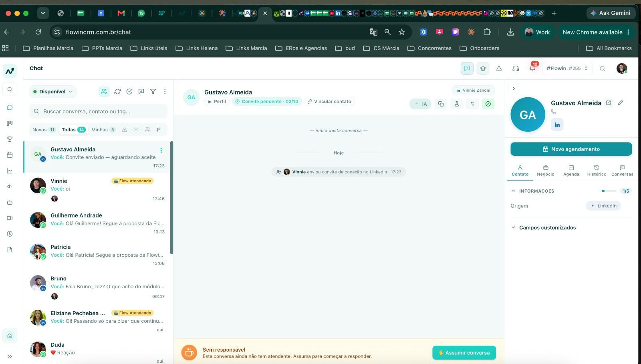Toggle the team view icon beside Disponível
The image size is (641, 364).
pyautogui.click(x=104, y=92)
